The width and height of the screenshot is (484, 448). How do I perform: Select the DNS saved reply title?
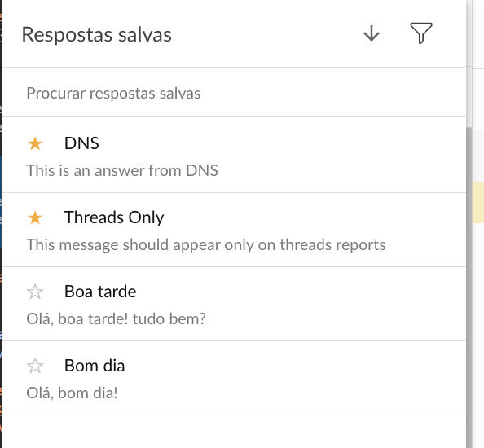tap(81, 143)
